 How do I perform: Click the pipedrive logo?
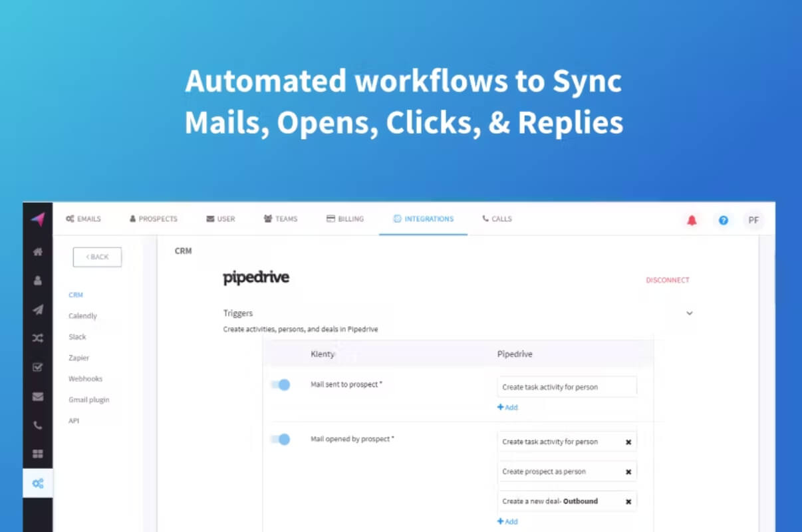256,277
